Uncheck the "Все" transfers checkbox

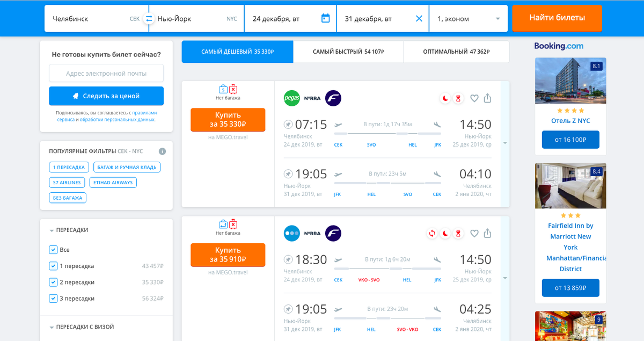tap(53, 250)
